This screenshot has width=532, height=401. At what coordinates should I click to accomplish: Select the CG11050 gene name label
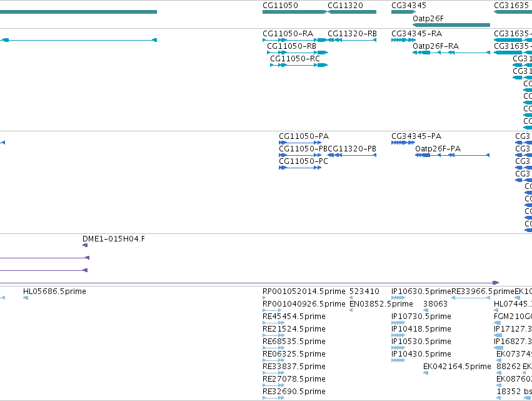[280, 6]
